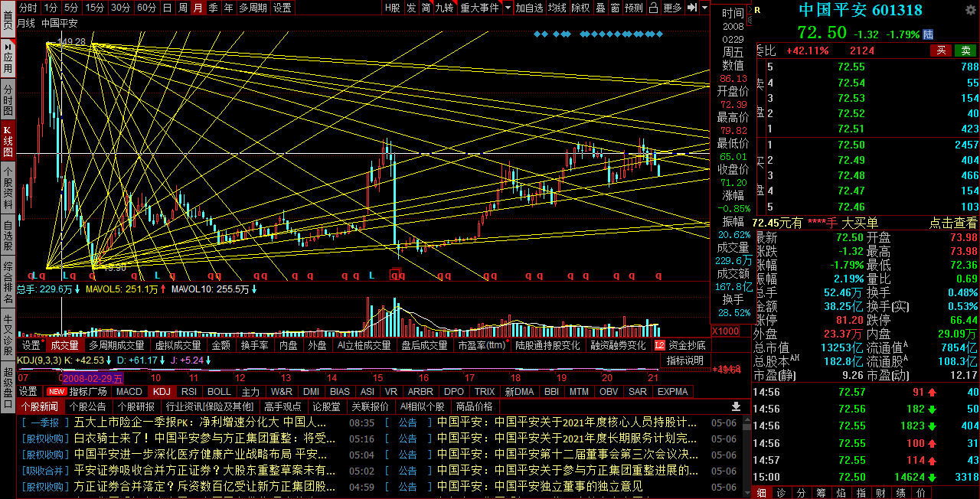Open the 个股研报 research reports tab
980x499 pixels.
136,406
